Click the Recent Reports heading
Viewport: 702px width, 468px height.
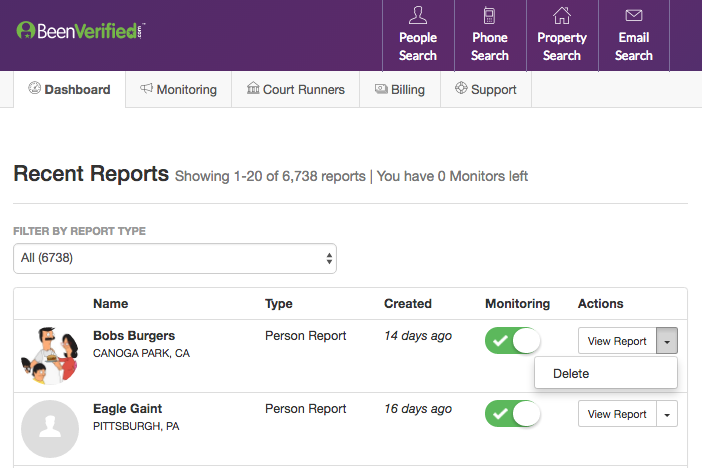click(91, 174)
